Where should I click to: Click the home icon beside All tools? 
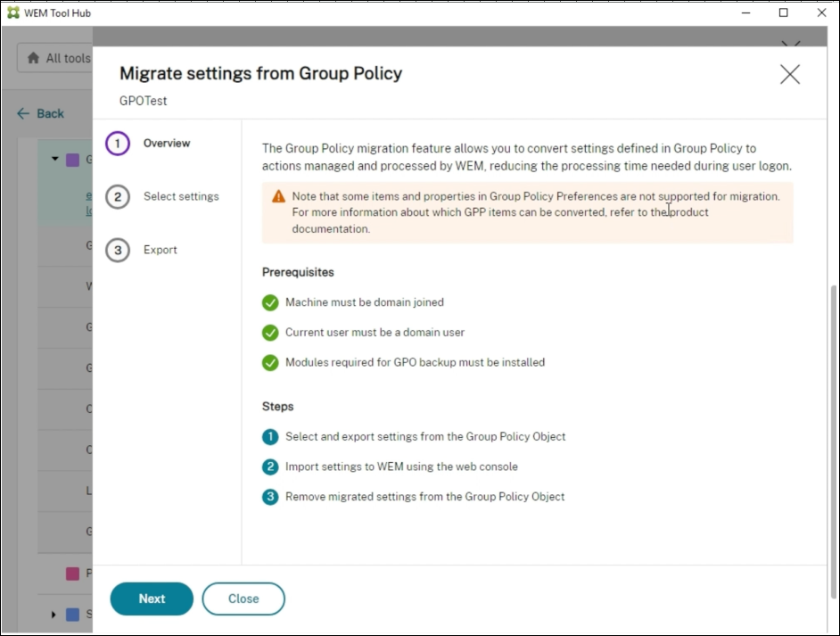point(33,59)
